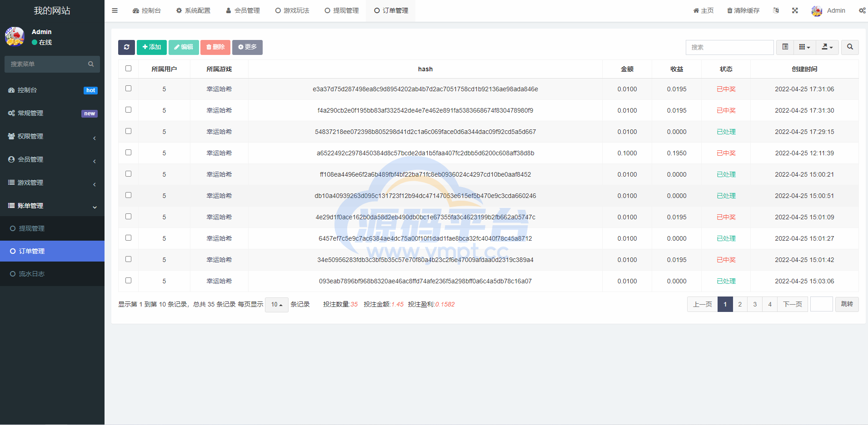Check the row with hash 4e29d1f0ace...
The height and width of the screenshot is (425, 868).
click(128, 217)
